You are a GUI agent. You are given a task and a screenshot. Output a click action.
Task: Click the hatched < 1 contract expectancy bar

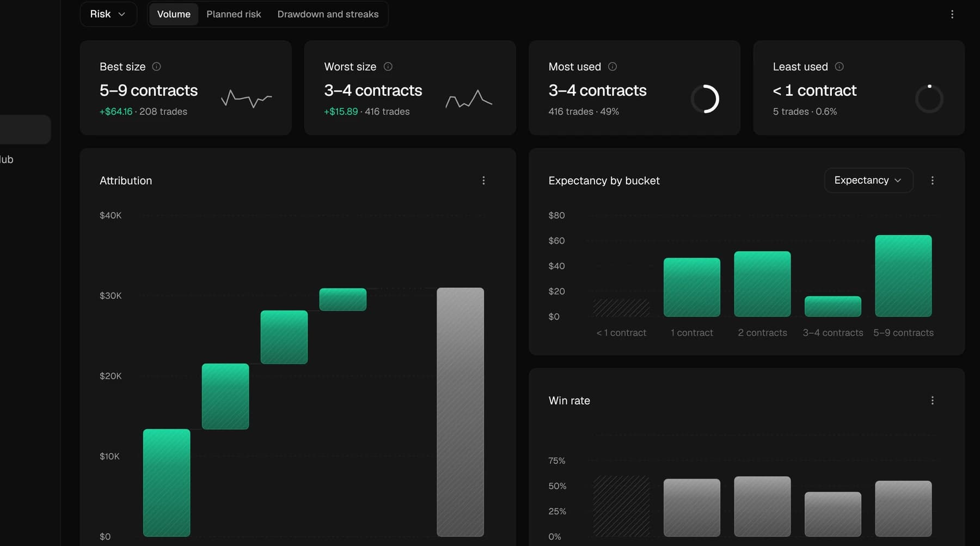621,308
